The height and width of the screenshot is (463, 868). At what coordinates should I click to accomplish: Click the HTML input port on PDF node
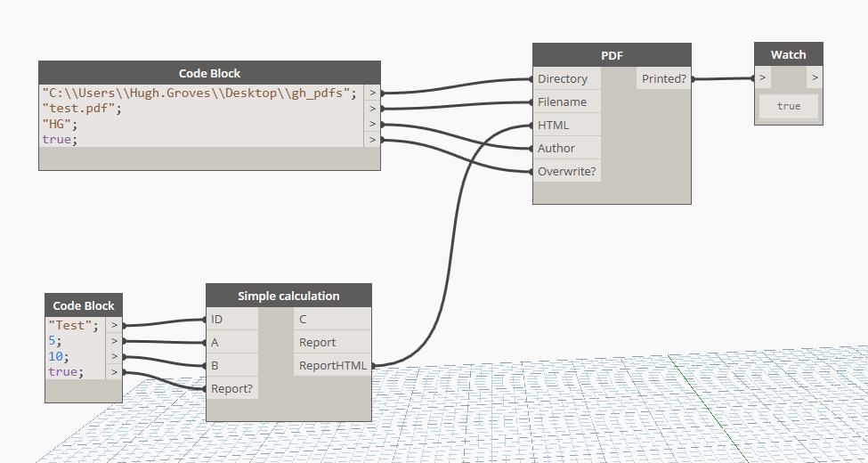coord(567,126)
